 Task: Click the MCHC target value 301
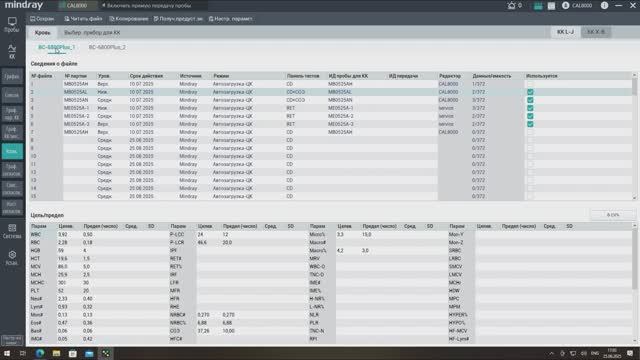coord(62,282)
